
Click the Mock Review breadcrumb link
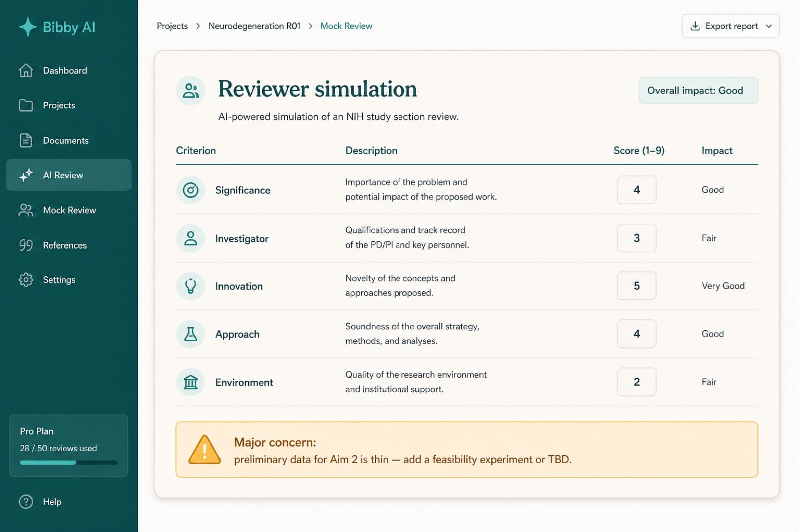pyautogui.click(x=346, y=26)
